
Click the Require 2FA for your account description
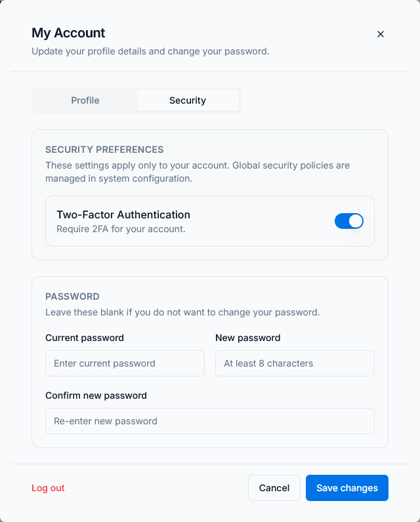[x=121, y=229]
